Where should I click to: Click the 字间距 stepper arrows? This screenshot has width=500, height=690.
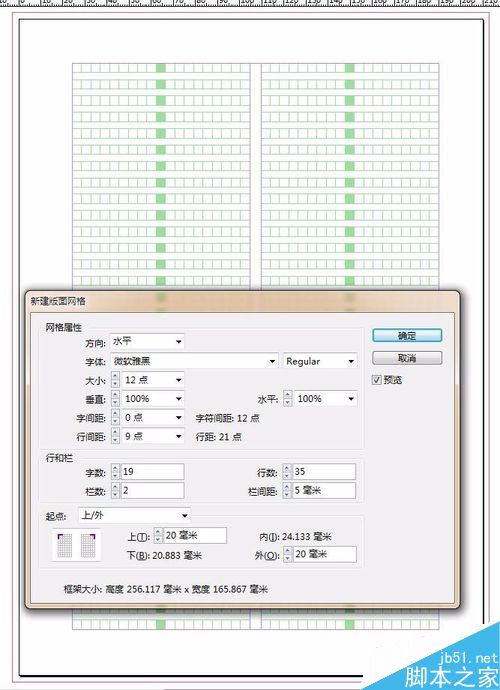115,418
